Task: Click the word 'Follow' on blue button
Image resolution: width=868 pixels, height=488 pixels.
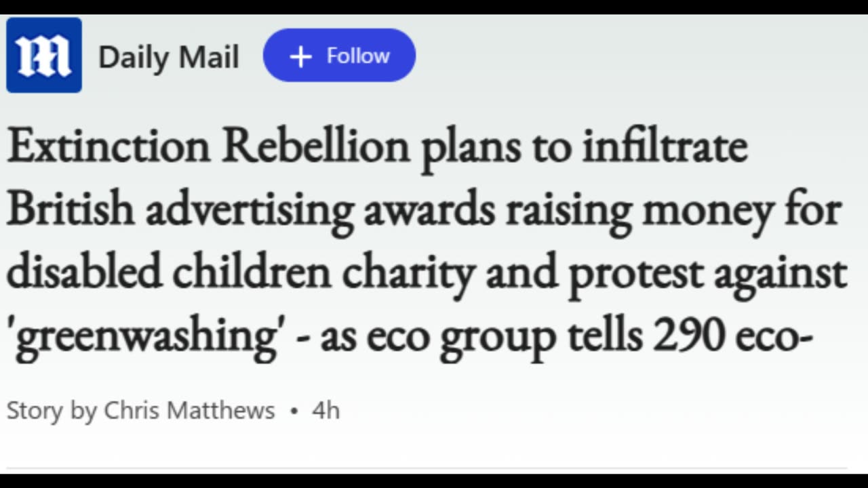Action: point(358,56)
